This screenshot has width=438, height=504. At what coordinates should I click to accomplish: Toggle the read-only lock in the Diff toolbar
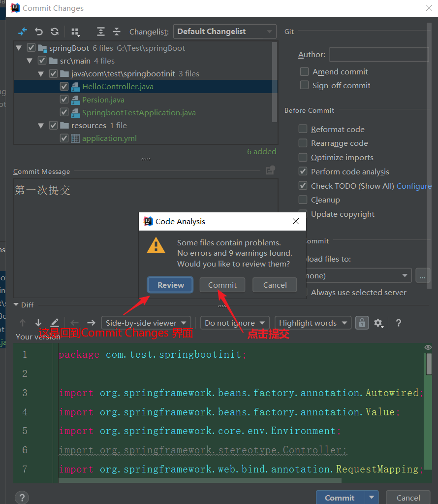(x=362, y=323)
